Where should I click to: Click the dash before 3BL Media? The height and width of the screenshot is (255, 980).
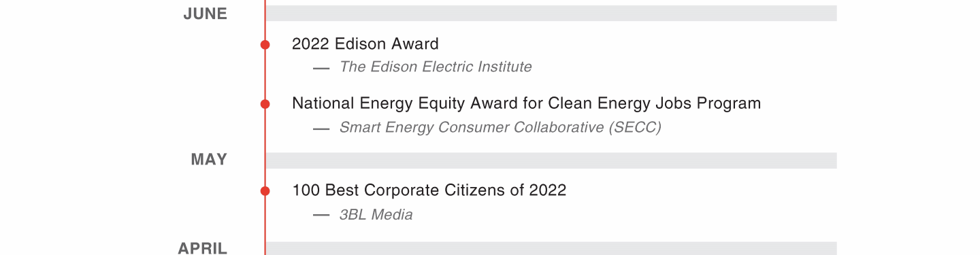[x=321, y=216]
